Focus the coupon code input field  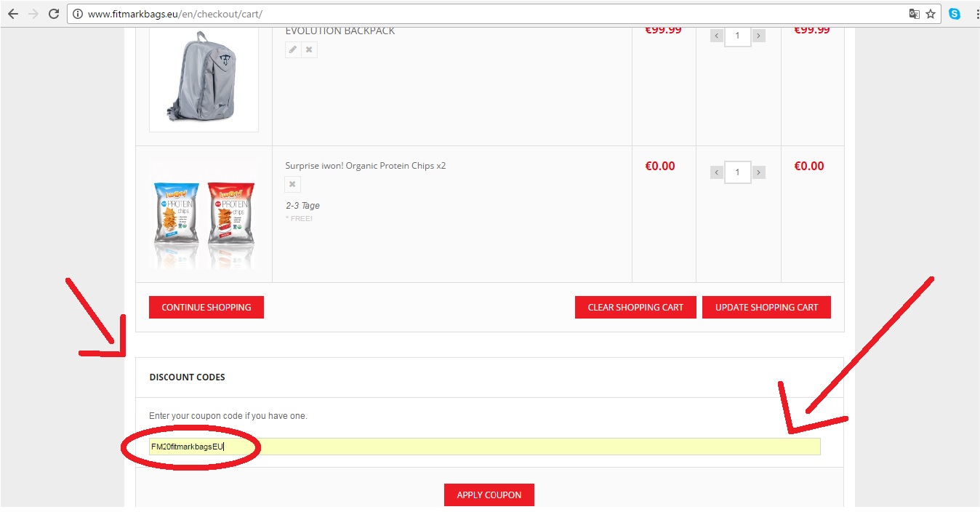pos(484,447)
